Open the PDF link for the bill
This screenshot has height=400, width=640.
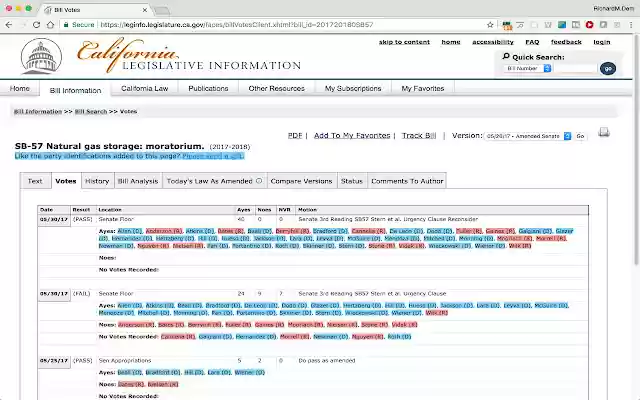(x=295, y=136)
